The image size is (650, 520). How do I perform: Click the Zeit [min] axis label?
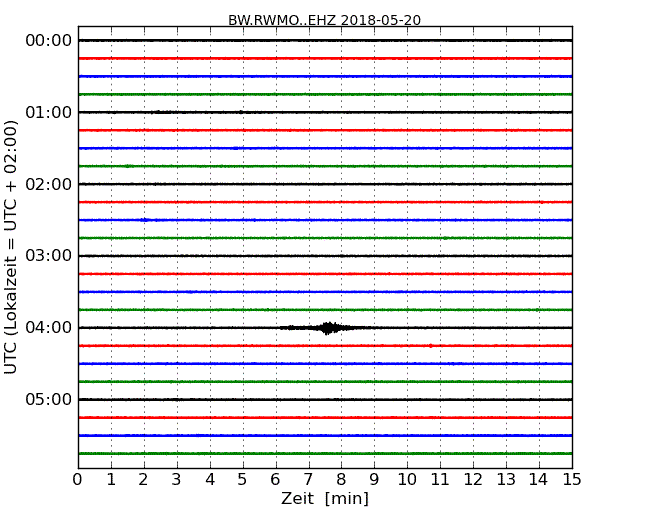(x=325, y=498)
